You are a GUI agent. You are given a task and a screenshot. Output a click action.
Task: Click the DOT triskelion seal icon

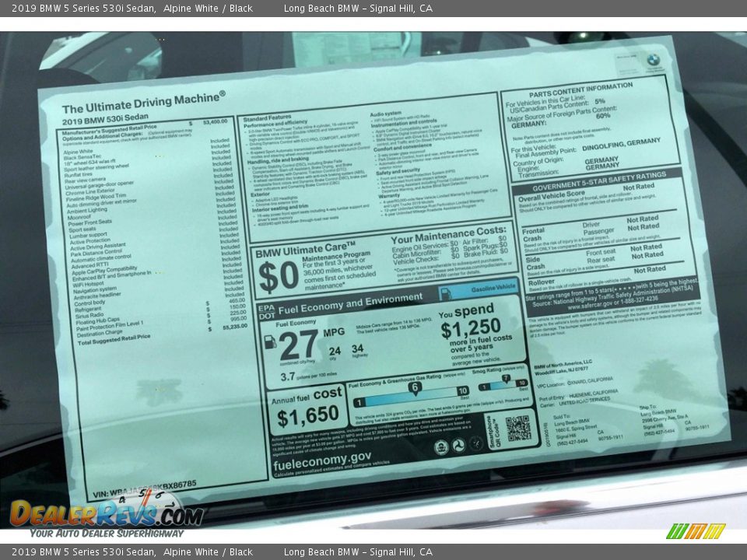click(458, 445)
